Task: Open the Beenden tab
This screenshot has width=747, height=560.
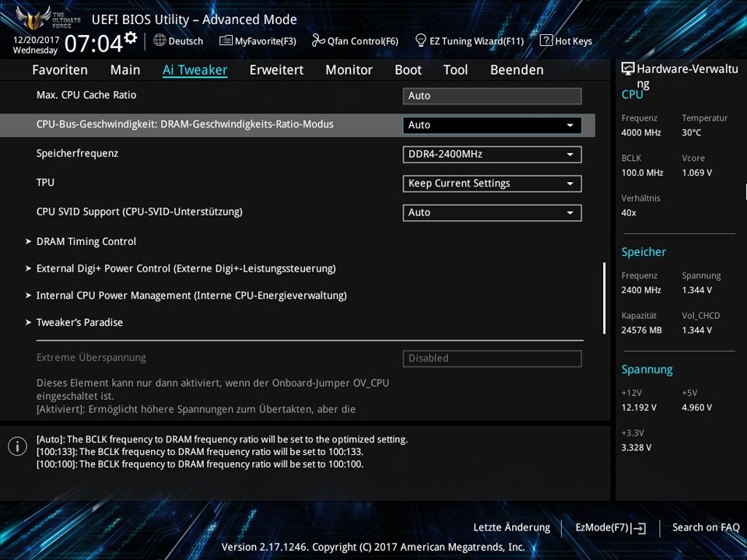Action: (517, 70)
